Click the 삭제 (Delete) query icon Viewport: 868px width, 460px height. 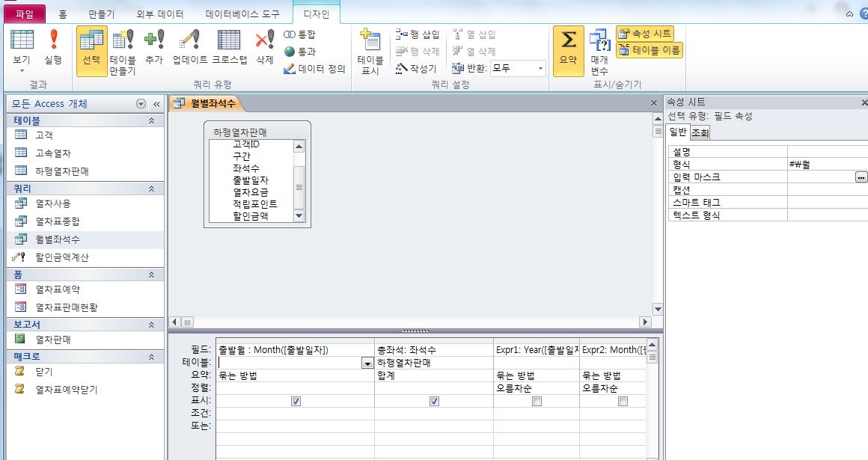coord(265,46)
